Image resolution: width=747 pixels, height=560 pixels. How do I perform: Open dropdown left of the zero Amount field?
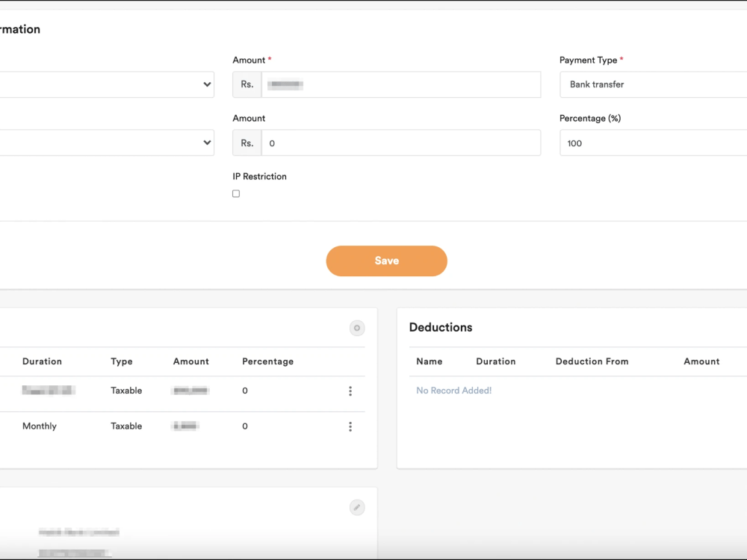107,143
